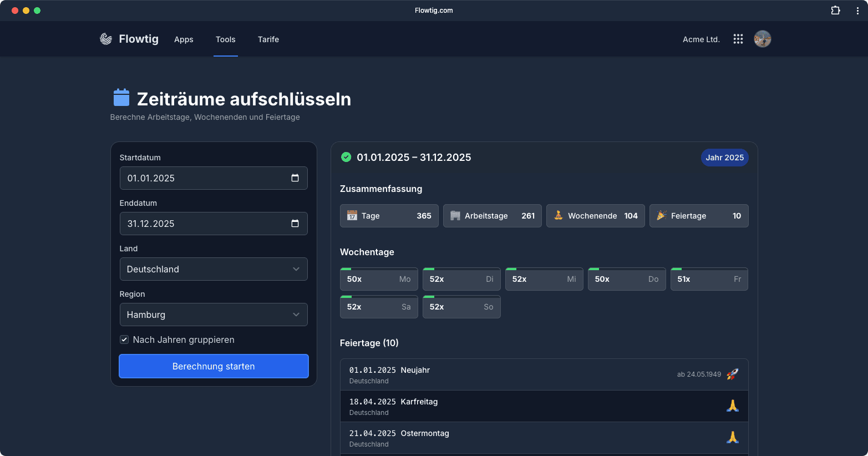Click the Wochenende 104 summary card
The height and width of the screenshot is (456, 868).
click(x=596, y=216)
